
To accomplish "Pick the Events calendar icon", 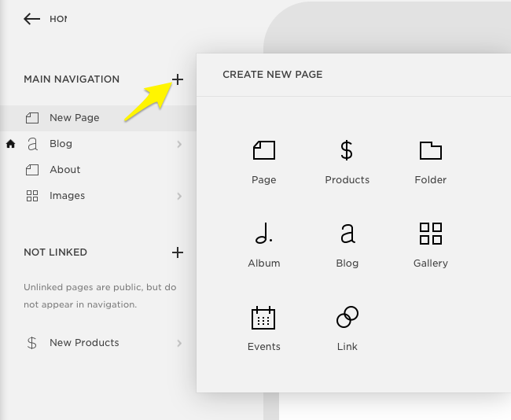I will (x=263, y=318).
